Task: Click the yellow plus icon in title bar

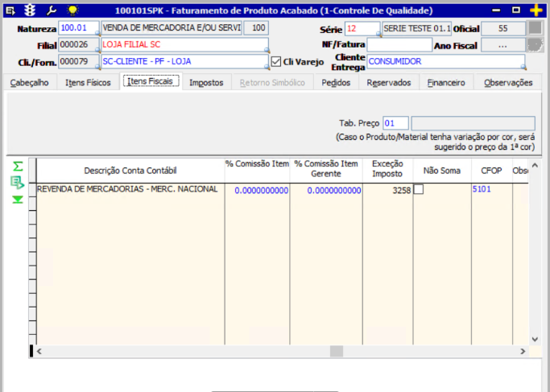Action: (x=536, y=10)
